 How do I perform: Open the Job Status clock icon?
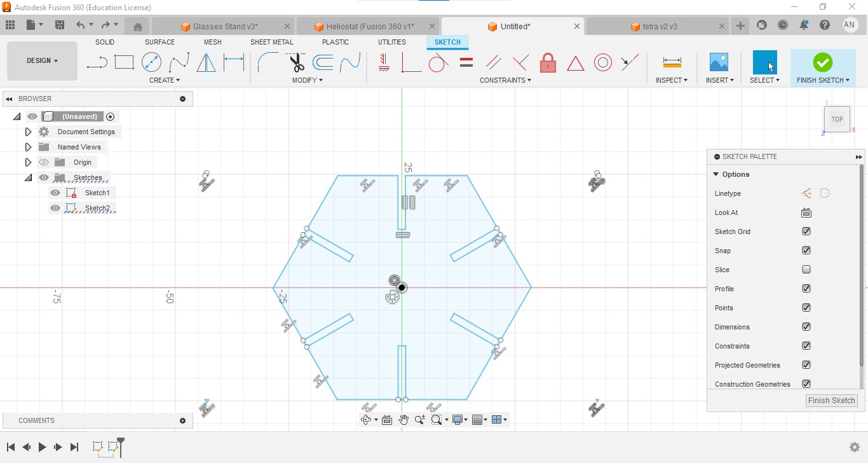[783, 25]
